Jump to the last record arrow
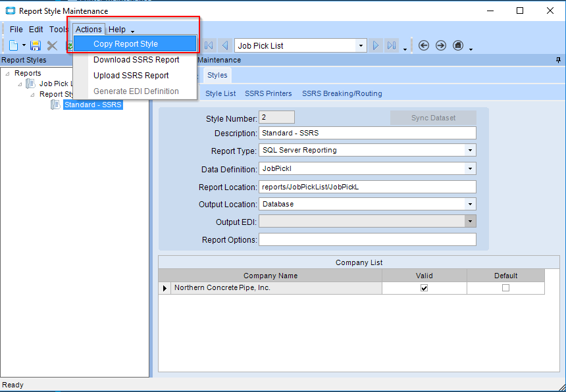 pos(392,45)
